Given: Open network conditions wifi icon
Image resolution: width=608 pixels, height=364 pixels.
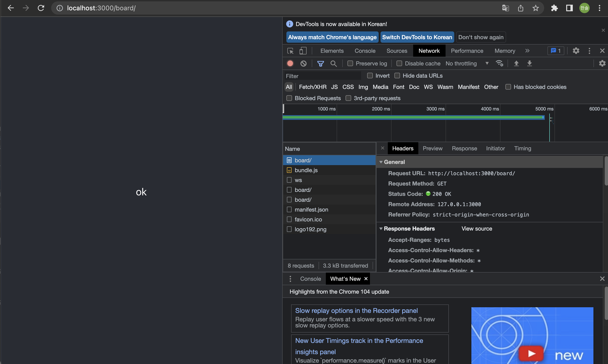Looking at the screenshot, I should [x=499, y=64].
